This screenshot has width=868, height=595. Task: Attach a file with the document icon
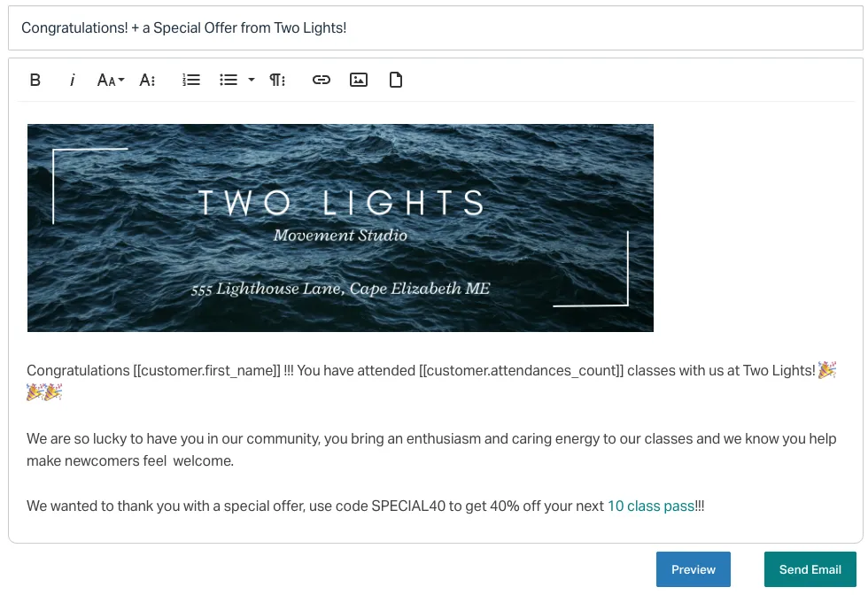point(395,80)
